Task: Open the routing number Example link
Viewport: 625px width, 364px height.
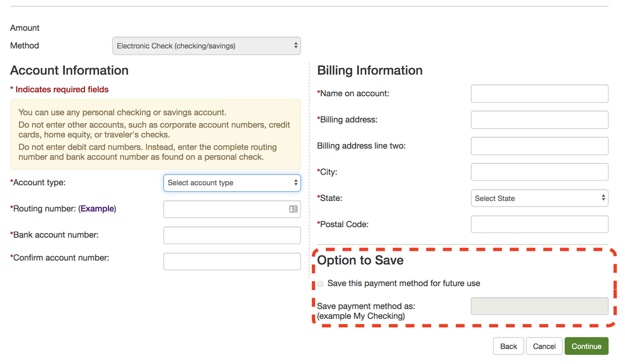Action: 97,209
